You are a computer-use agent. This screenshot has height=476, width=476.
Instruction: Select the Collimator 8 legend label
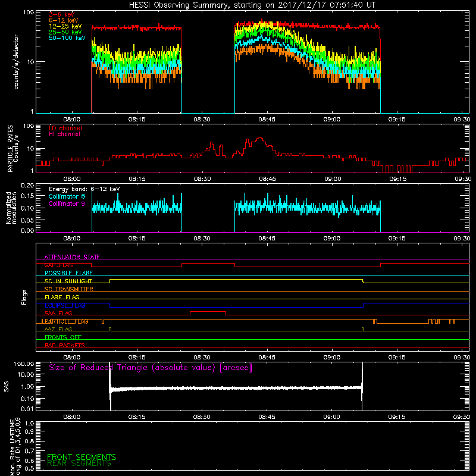[67, 196]
